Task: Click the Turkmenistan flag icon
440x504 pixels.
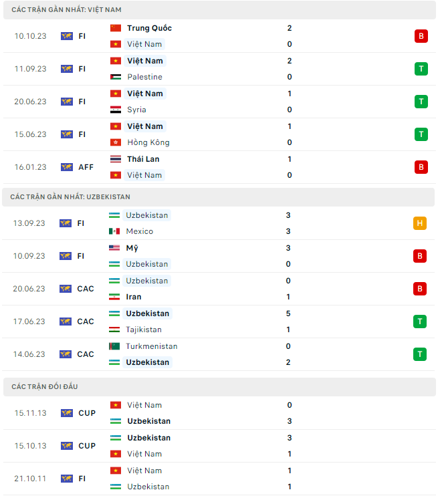Action: [x=114, y=346]
